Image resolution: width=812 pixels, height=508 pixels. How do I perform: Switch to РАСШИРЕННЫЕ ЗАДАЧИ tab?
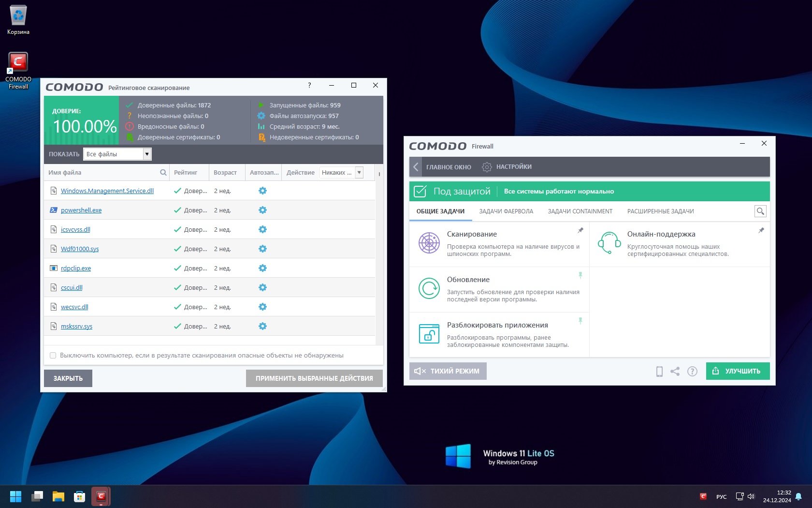click(660, 211)
